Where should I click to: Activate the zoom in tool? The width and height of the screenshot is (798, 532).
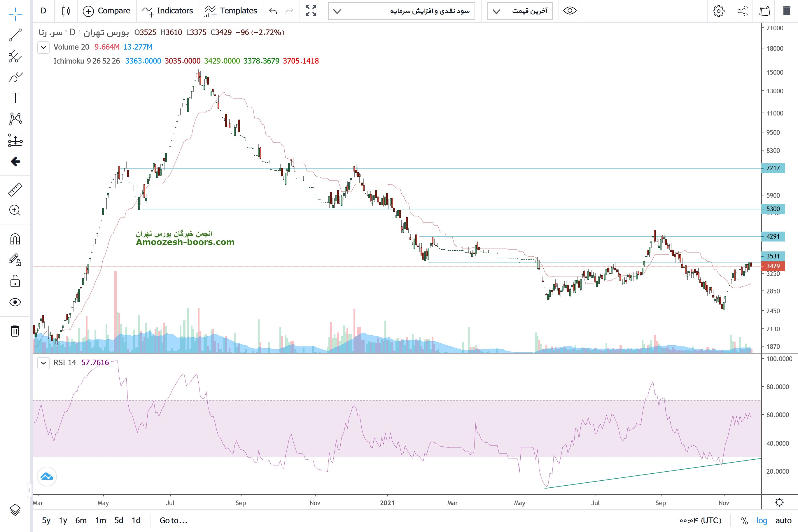pyautogui.click(x=15, y=210)
